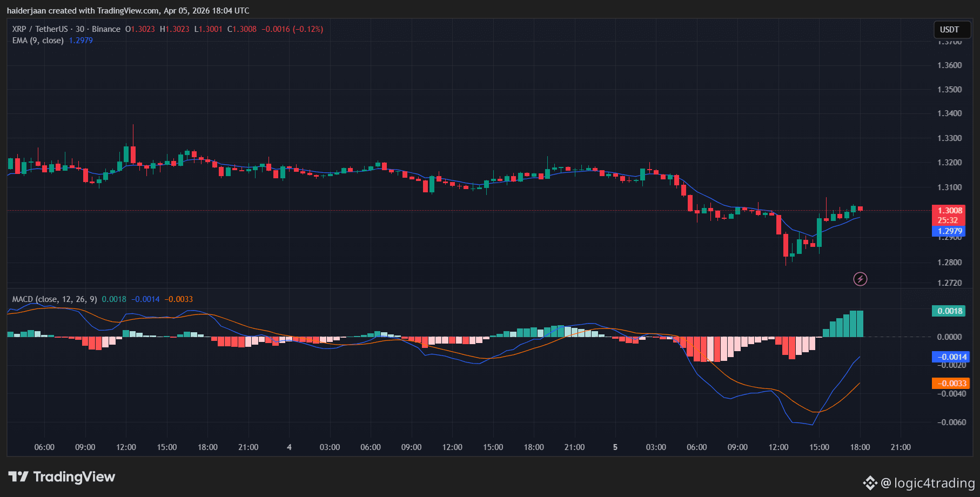The image size is (980, 497).
Task: Click the 1.2979 value beside EMA legend
Action: pos(81,41)
